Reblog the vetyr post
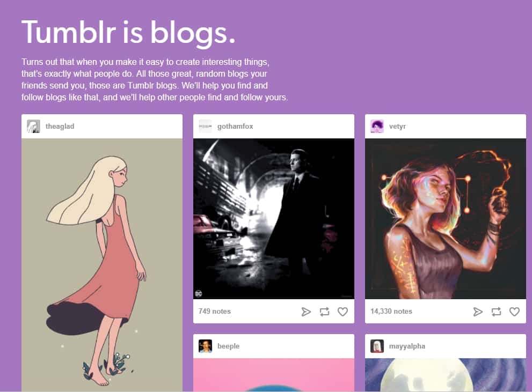This screenshot has width=532, height=392. point(496,312)
